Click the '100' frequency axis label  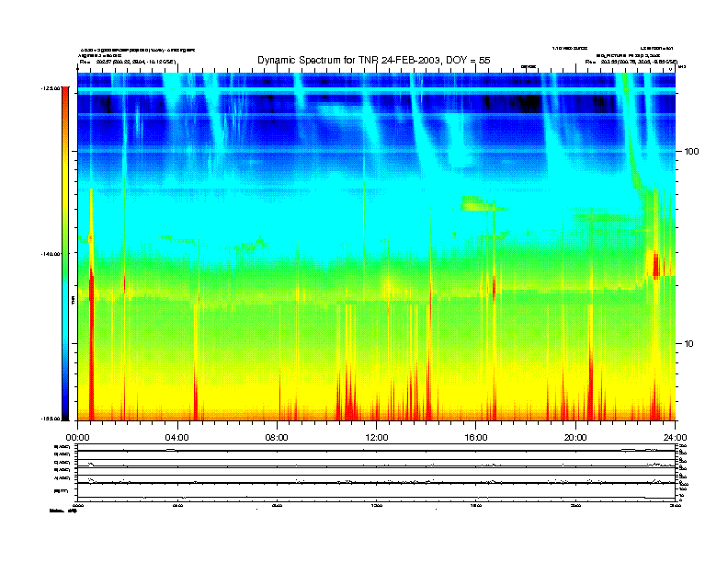691,152
